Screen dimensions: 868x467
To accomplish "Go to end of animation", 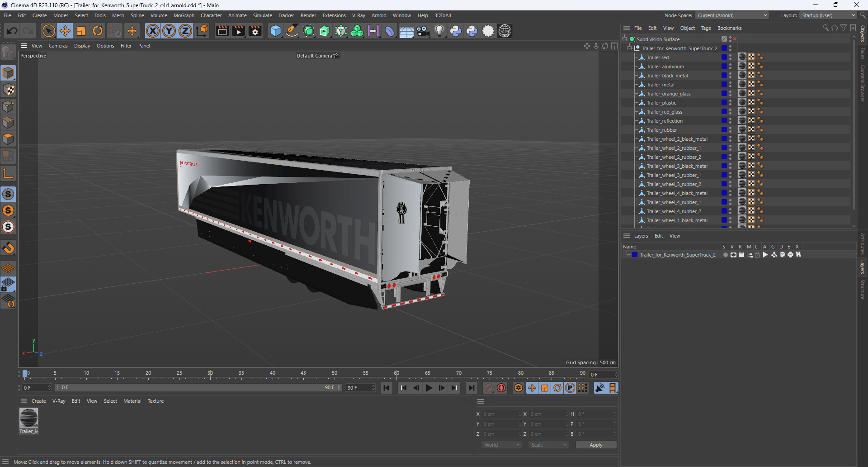I will coord(471,388).
